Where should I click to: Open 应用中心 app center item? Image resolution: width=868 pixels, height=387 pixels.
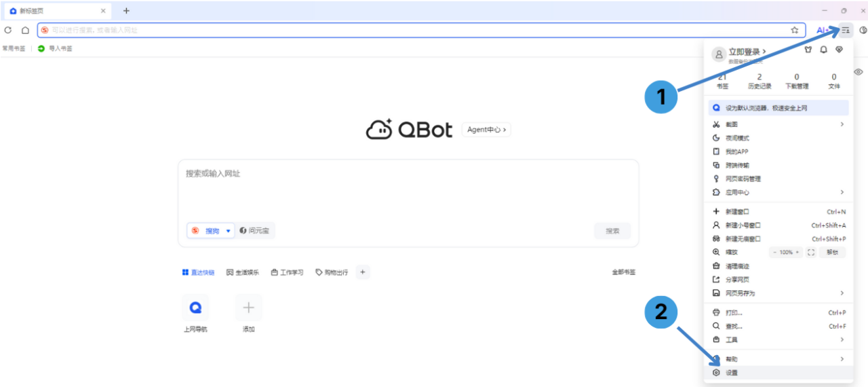[778, 192]
